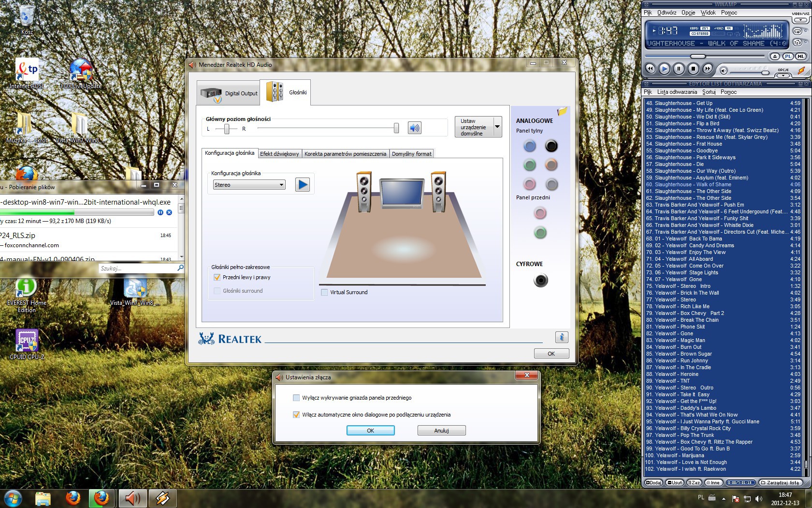The height and width of the screenshot is (508, 812).
Task: Click Winamp mute speaker icon
Action: pos(724,71)
